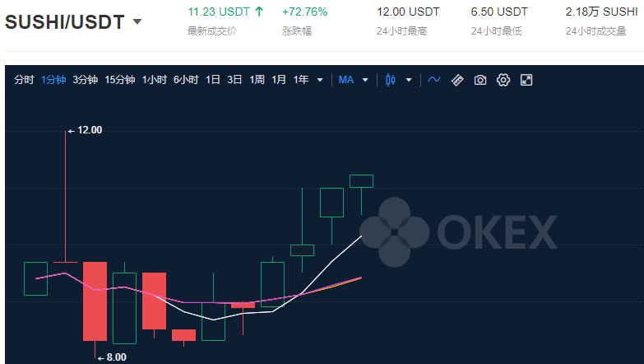Click the SUSHI/USDT pair title

tap(64, 21)
